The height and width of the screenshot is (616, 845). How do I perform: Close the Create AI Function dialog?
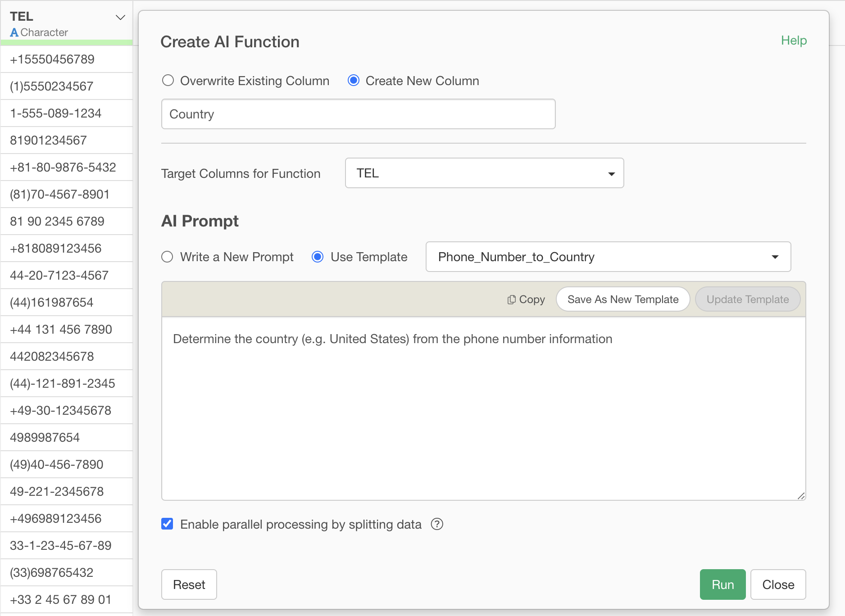point(778,584)
